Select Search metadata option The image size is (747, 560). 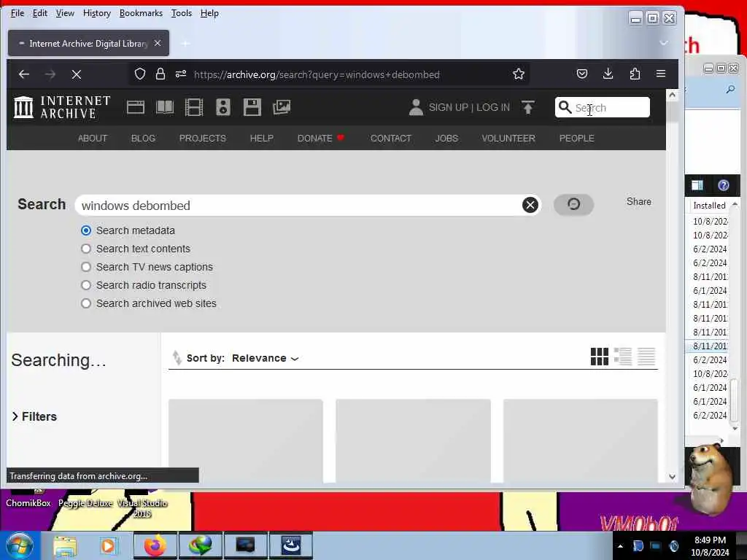click(86, 230)
